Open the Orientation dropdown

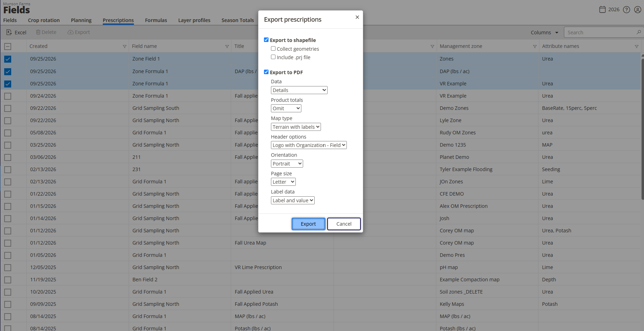(x=287, y=164)
